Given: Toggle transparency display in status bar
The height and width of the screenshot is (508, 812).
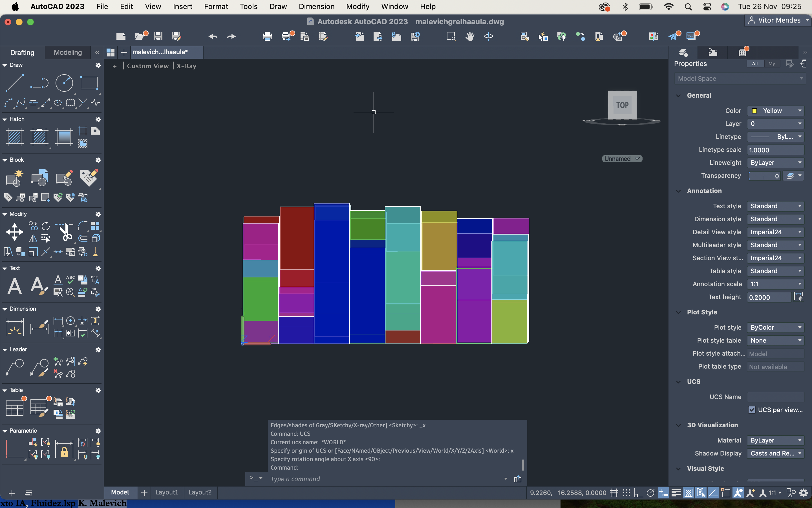Looking at the screenshot, I should pos(688,493).
